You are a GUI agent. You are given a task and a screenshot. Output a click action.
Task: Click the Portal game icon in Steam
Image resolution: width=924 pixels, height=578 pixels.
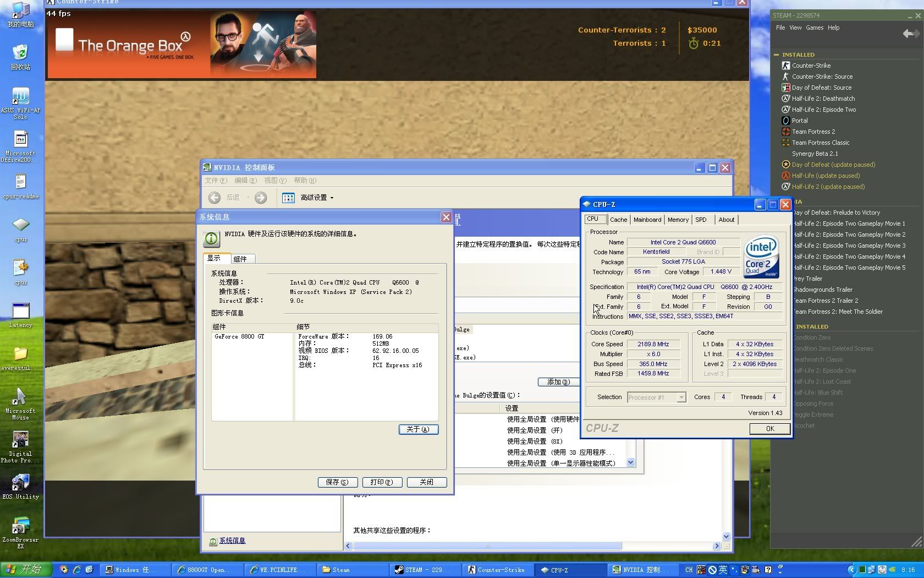[785, 121]
